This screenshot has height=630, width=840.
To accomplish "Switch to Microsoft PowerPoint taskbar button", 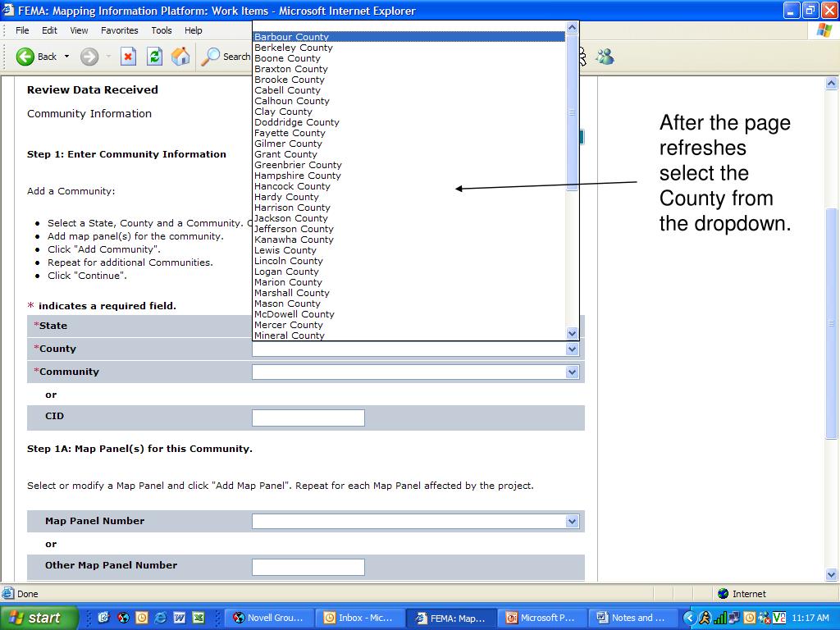I will click(541, 618).
